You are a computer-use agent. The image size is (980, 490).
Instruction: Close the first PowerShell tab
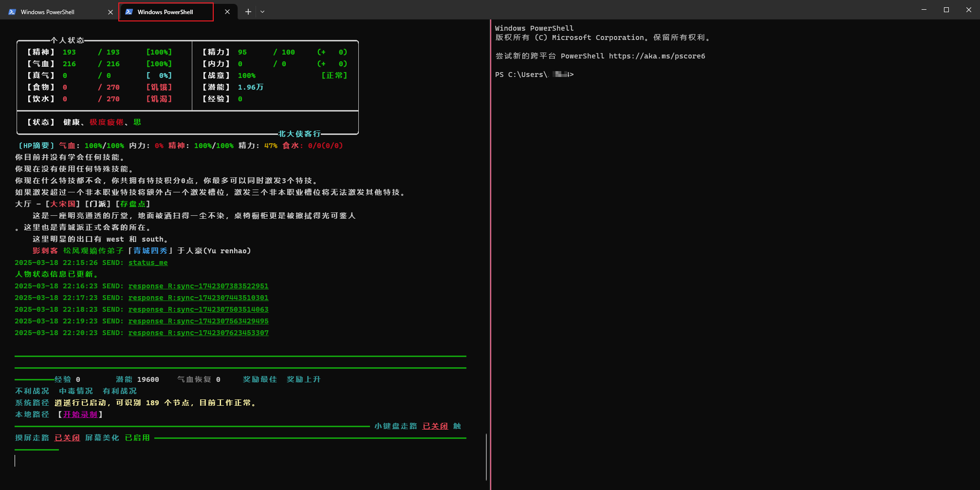coord(111,12)
